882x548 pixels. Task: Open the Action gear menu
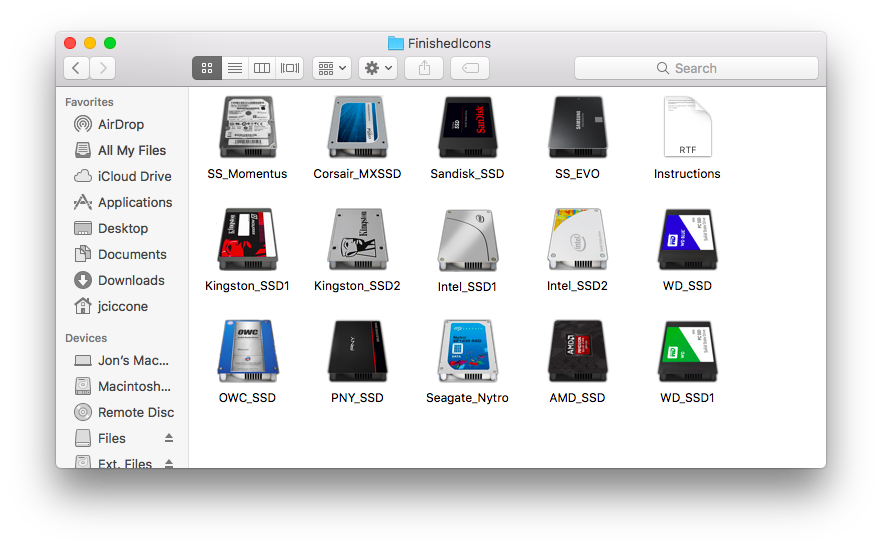[378, 68]
